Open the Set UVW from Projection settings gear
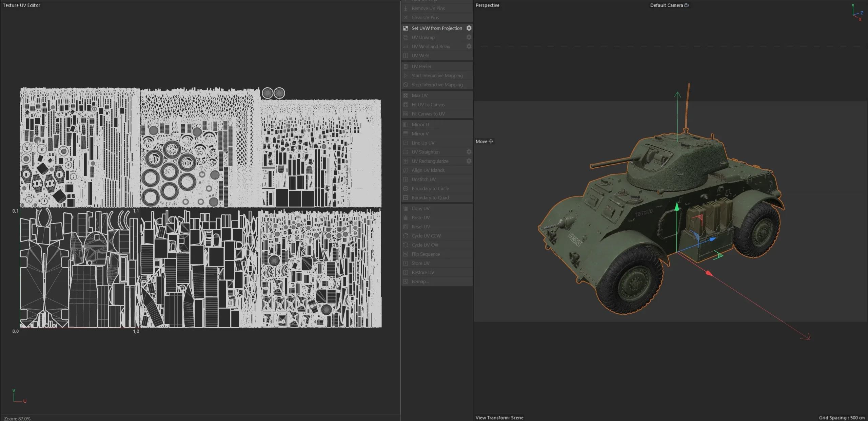The height and width of the screenshot is (421, 868). click(x=469, y=28)
